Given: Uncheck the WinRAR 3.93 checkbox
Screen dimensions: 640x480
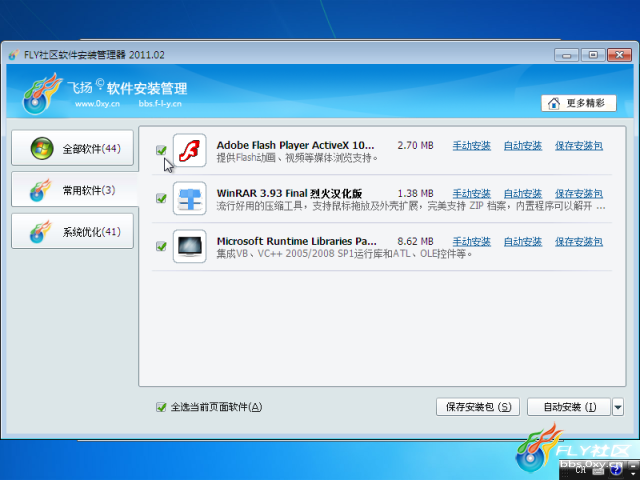Looking at the screenshot, I should click(x=161, y=198).
